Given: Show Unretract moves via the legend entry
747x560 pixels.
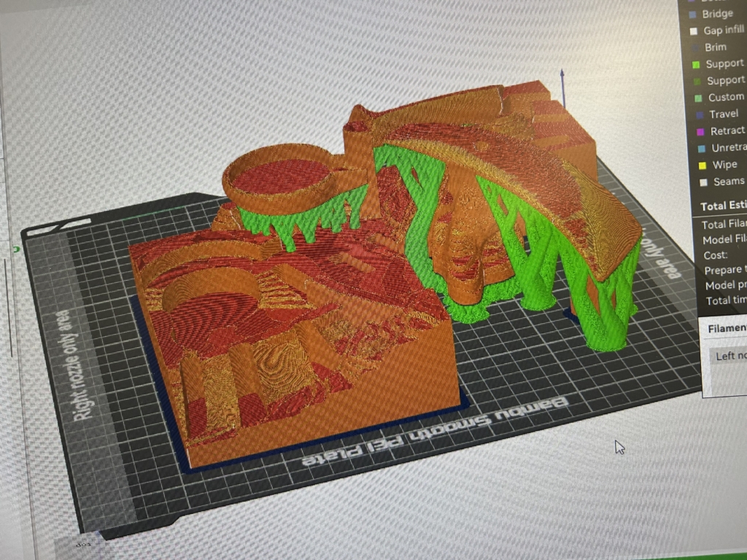Looking at the screenshot, I should point(723,148).
